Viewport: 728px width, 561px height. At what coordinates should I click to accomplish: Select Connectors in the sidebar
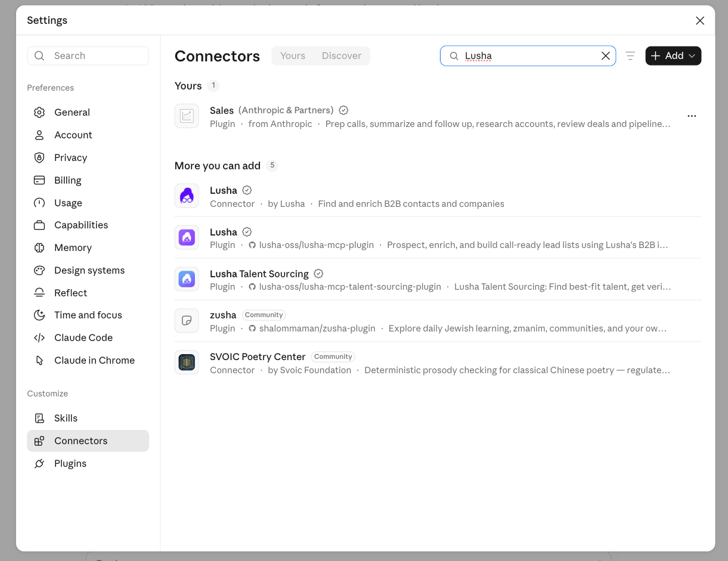click(88, 441)
